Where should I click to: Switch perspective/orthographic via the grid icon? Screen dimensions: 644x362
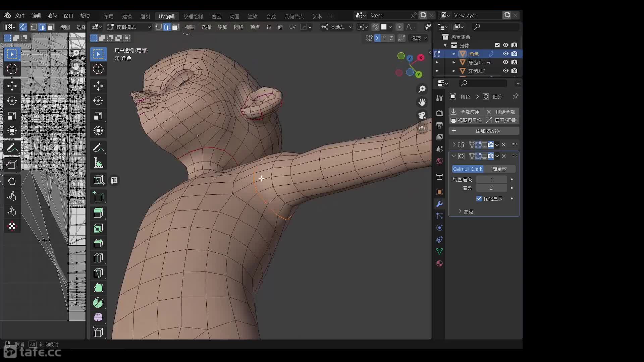422,128
